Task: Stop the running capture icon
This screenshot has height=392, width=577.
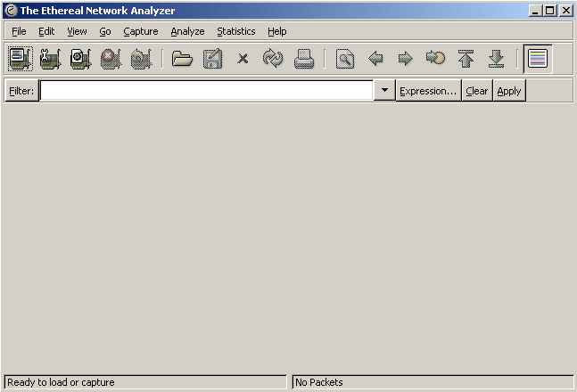Action: [x=111, y=59]
